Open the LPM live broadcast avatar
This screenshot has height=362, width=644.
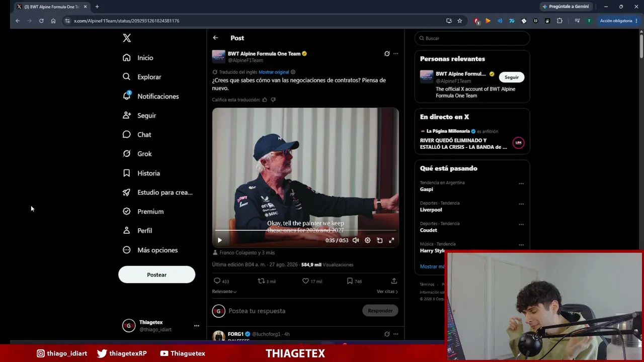point(518,143)
